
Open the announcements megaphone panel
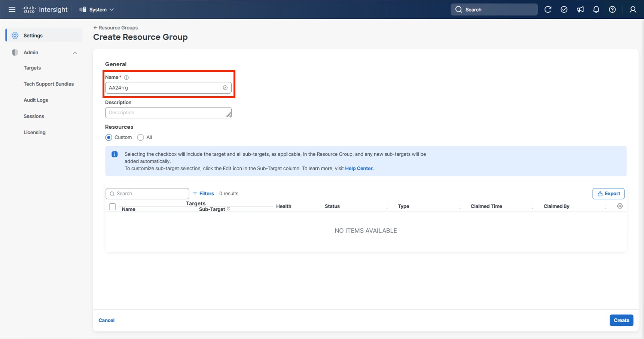pos(580,9)
